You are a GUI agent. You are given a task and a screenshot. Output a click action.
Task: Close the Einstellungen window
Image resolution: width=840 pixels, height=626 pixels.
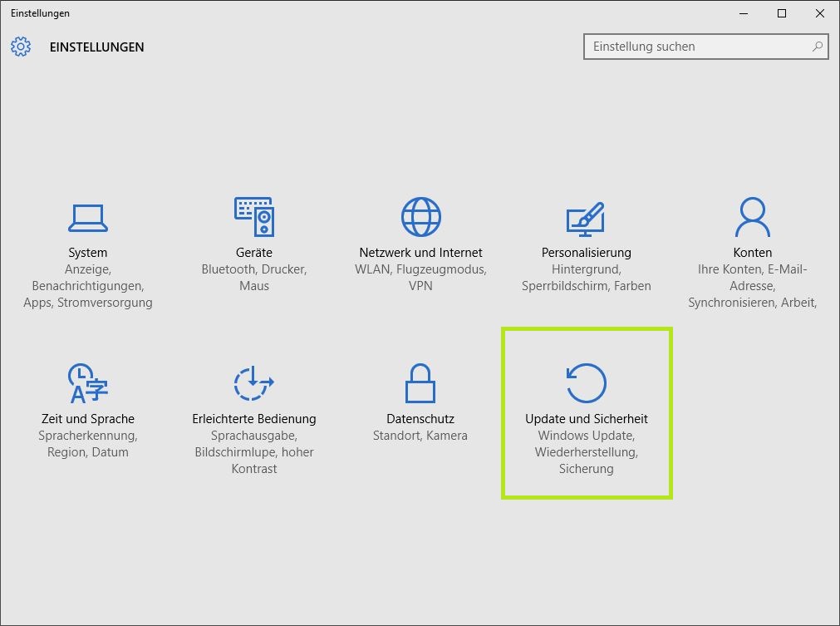pos(819,13)
